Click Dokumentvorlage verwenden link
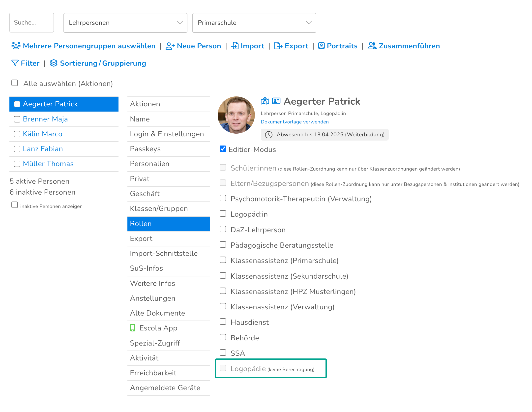532x412 pixels. tap(295, 122)
